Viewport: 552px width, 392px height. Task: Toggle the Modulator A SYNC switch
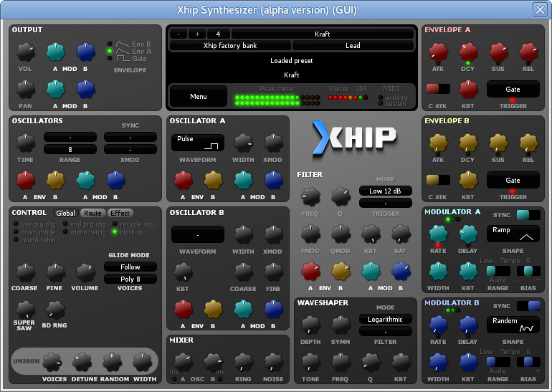point(528,215)
